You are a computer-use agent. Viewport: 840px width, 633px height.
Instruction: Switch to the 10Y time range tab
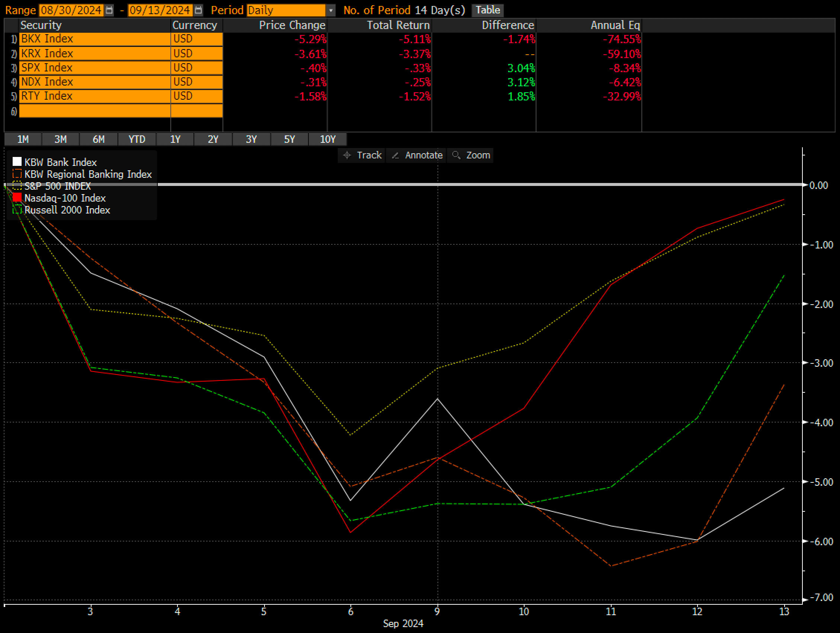point(328,139)
